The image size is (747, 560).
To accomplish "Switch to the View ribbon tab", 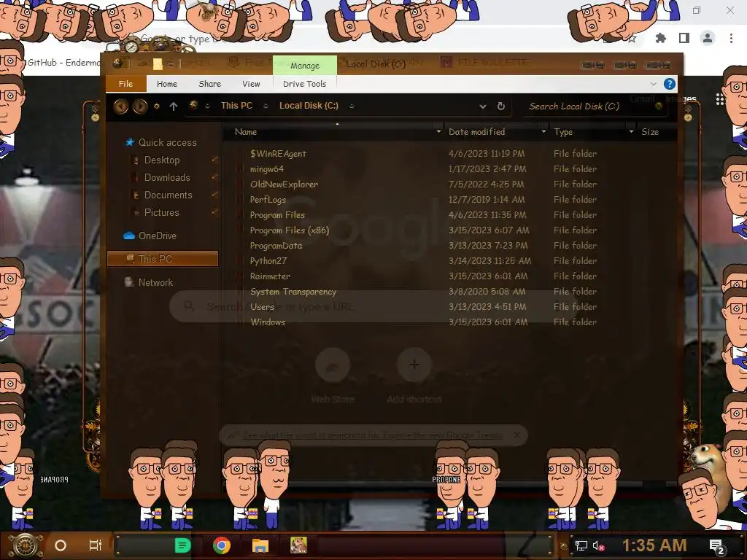I will [x=251, y=84].
